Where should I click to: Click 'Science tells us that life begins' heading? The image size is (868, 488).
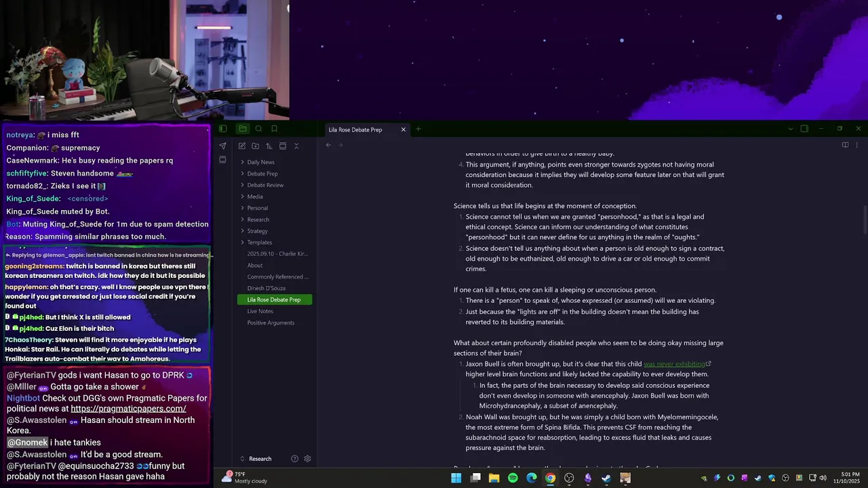[545, 206]
